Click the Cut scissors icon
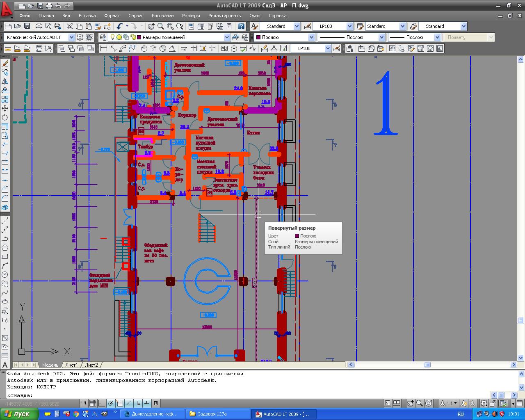Viewport: 525px width, 420px height. 70,26
